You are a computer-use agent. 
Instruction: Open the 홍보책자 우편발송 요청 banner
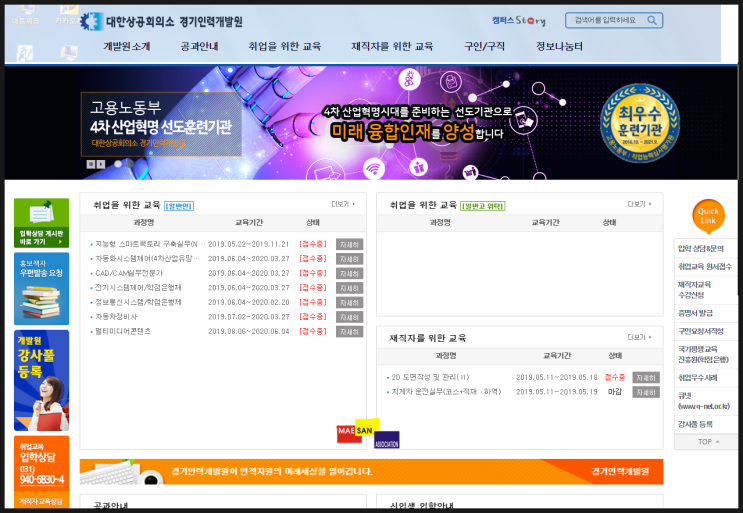click(x=41, y=288)
